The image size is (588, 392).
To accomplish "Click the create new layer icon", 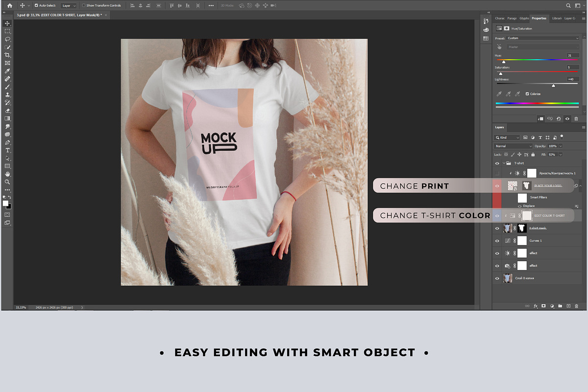I will pyautogui.click(x=568, y=306).
